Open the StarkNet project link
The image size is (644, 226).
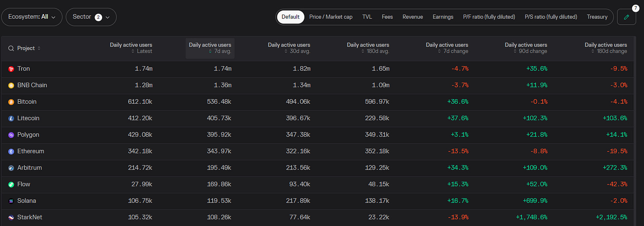[30, 218]
